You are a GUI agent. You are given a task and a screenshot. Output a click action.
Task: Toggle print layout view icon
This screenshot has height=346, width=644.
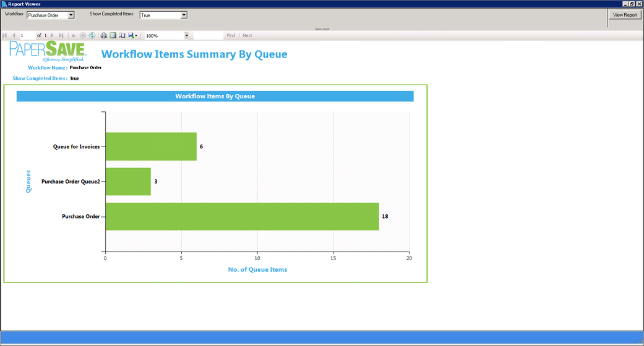(x=113, y=36)
